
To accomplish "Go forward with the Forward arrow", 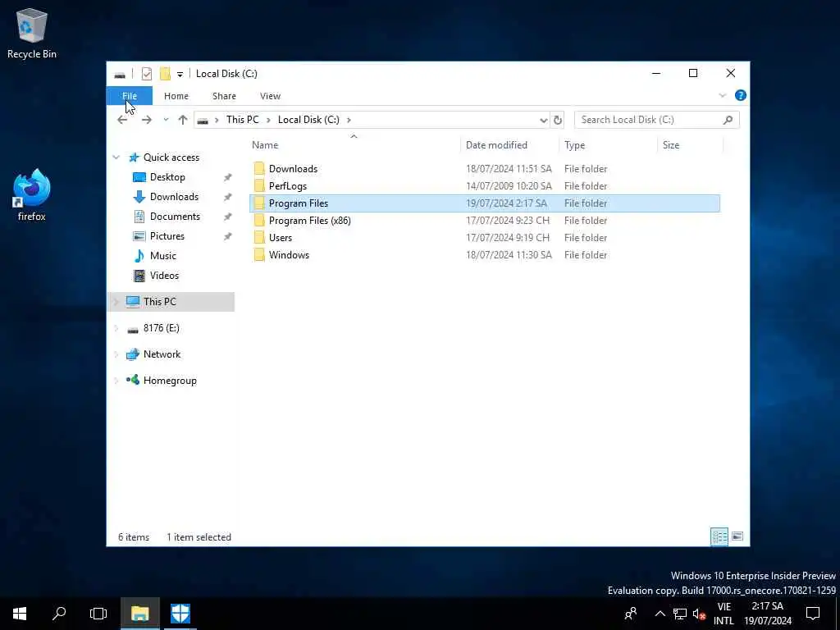I will click(x=146, y=120).
